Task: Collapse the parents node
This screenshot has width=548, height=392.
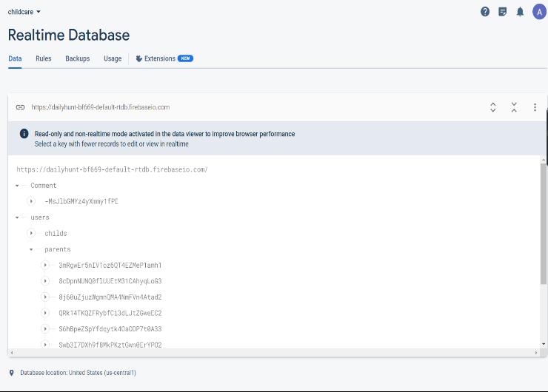Action: point(31,249)
